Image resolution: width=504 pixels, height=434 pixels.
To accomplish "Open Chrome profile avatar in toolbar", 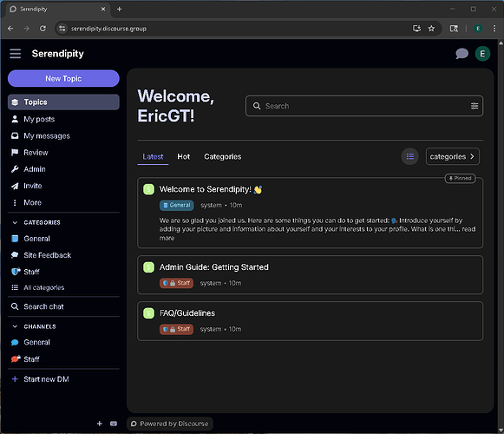I will [478, 29].
